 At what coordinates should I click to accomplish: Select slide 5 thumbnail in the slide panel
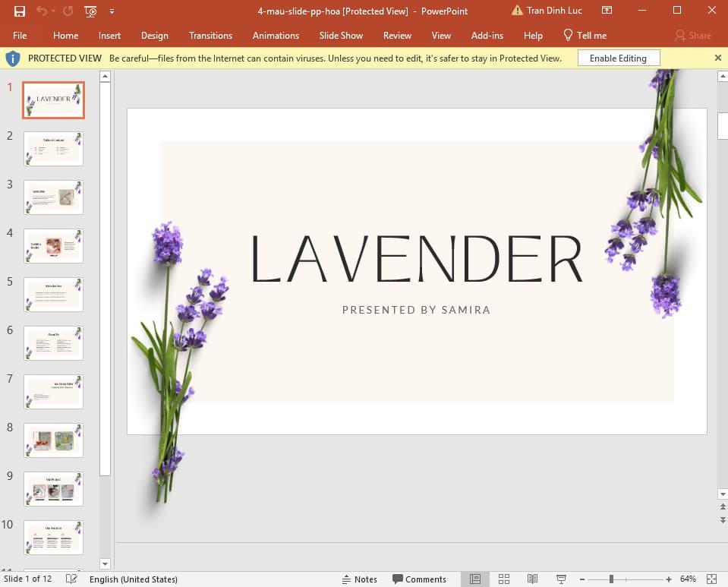click(52, 294)
